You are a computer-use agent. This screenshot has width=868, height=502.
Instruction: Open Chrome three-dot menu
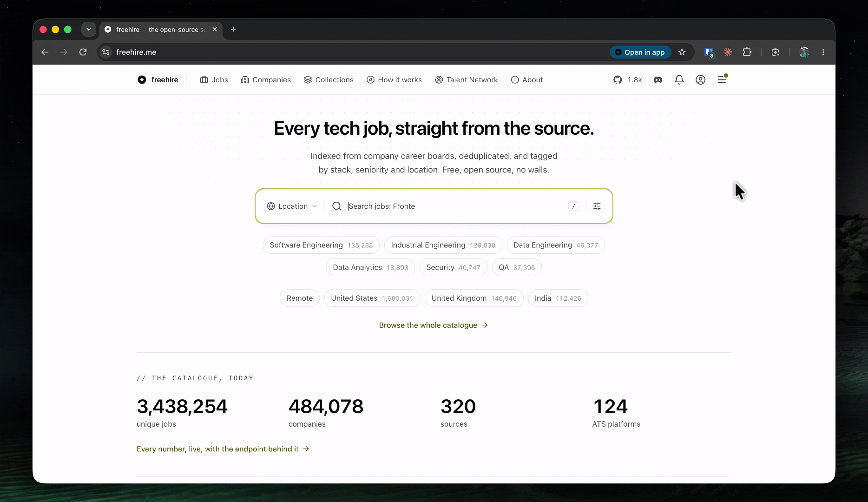click(x=823, y=52)
